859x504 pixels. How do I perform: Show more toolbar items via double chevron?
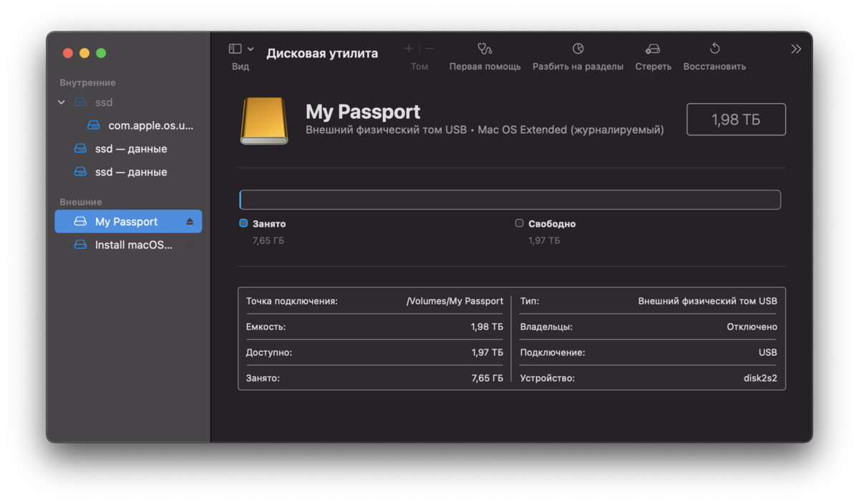796,49
